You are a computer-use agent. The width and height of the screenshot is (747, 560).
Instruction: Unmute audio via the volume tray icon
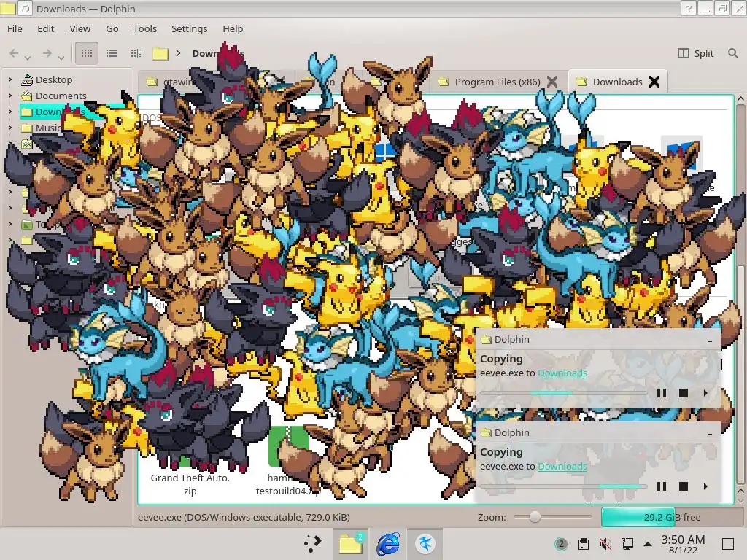[x=605, y=544]
